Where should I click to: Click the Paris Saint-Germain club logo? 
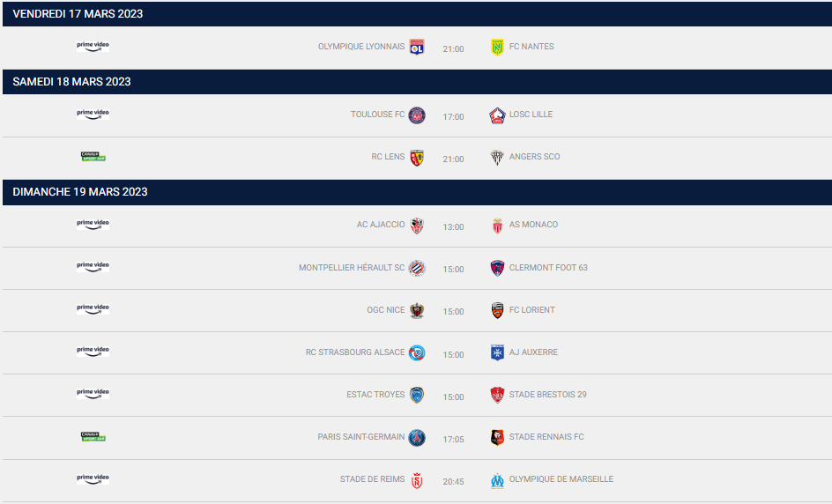[417, 437]
